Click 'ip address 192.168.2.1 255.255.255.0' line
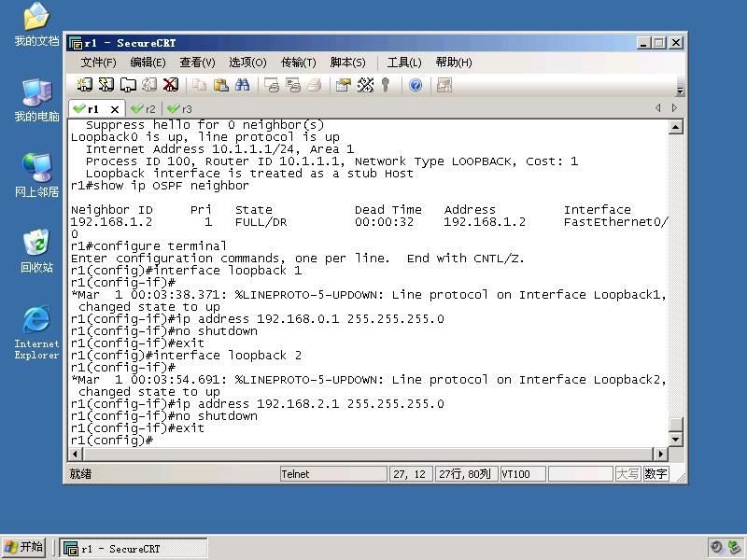Viewport: 747px width, 560px height. coord(258,404)
